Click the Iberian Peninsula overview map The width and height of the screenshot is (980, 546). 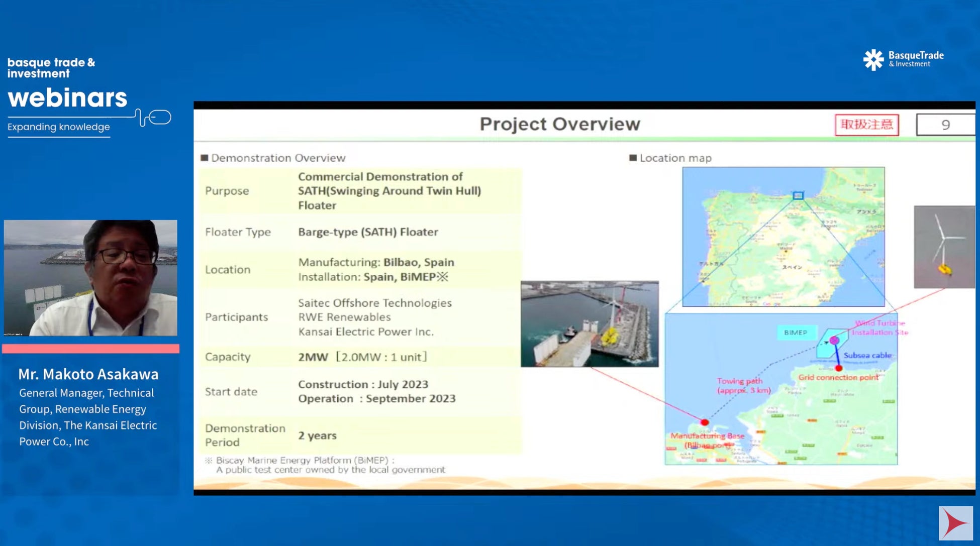tap(783, 237)
